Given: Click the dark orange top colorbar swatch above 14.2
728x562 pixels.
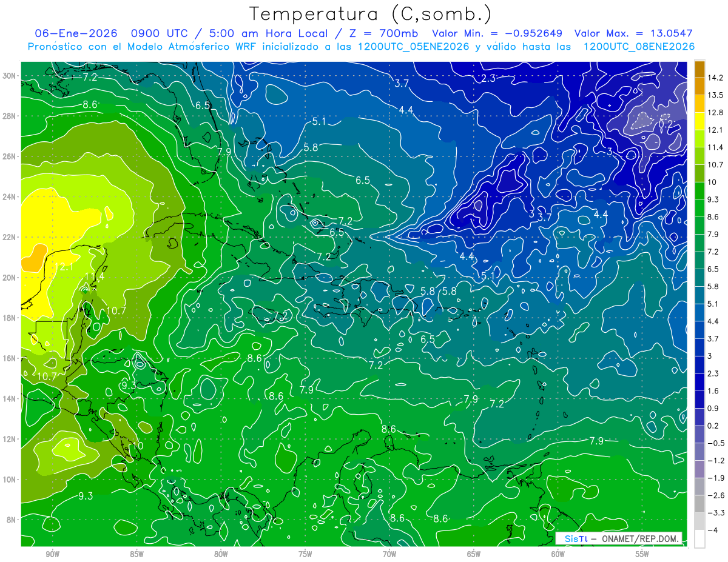Looking at the screenshot, I should click(699, 69).
